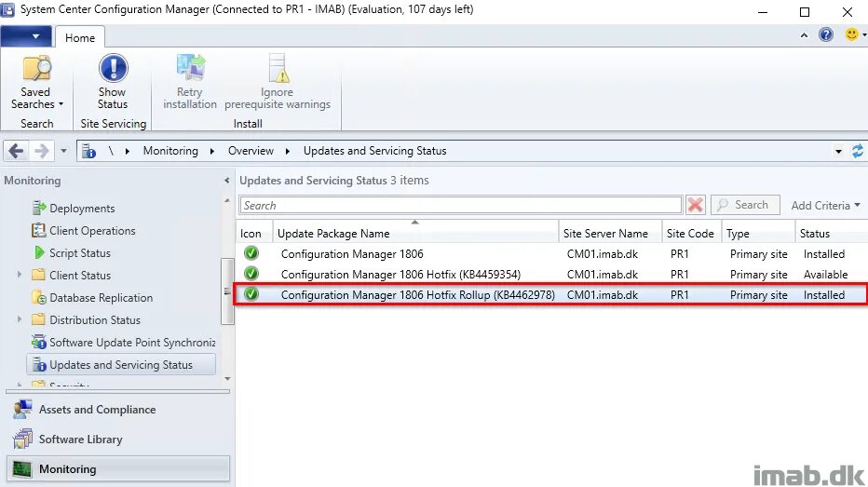Click Overview in the breadcrumb
This screenshot has width=868, height=487.
point(251,151)
